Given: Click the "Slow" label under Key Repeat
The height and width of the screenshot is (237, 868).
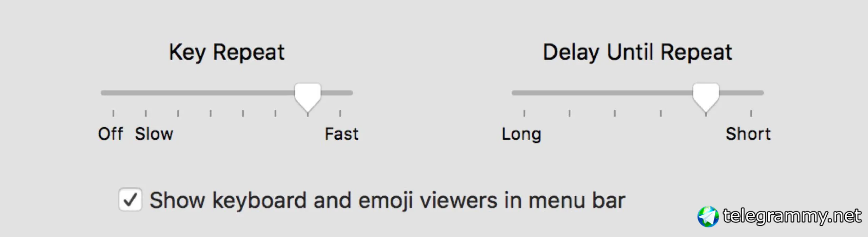Looking at the screenshot, I should click(154, 134).
